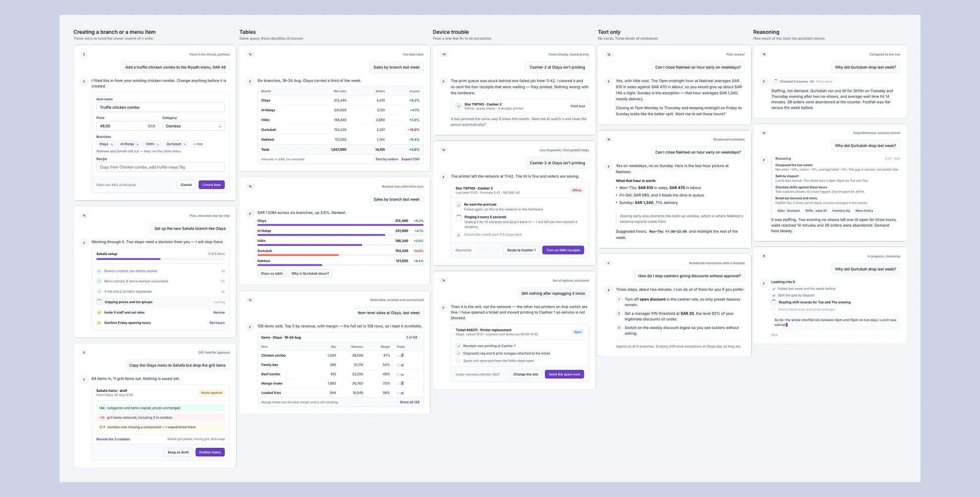Click the 'Print test' link
Image resolution: width=980 pixels, height=497 pixels.
[578, 106]
